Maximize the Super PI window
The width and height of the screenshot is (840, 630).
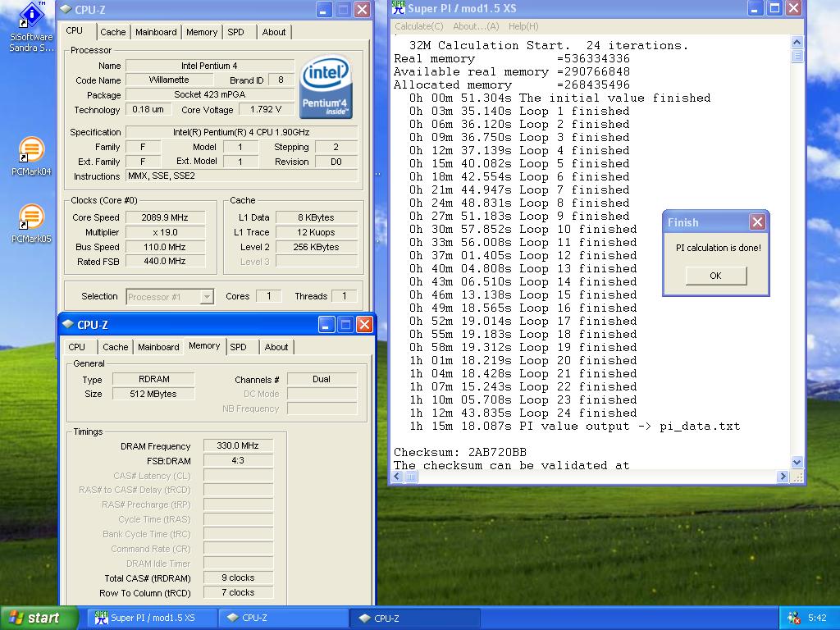(x=774, y=8)
